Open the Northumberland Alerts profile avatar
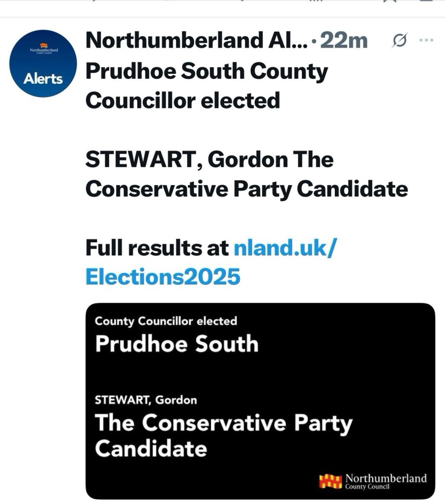This screenshot has width=445, height=504. pyautogui.click(x=43, y=63)
